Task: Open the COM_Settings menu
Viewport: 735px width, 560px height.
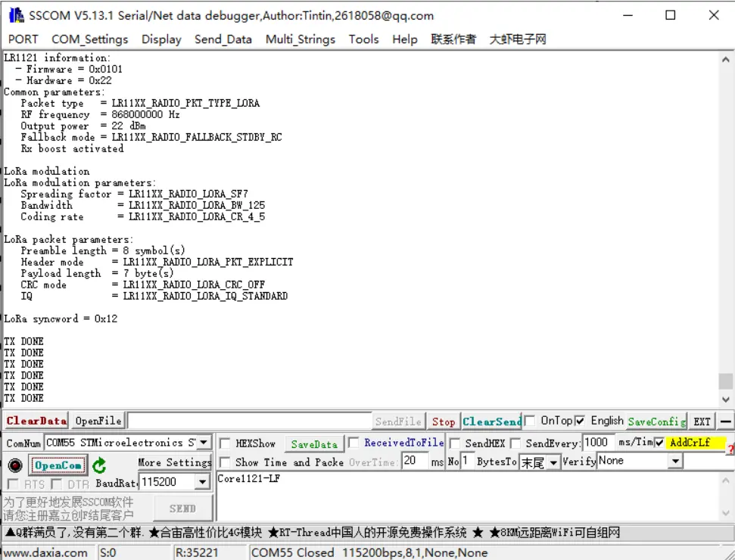Action: click(x=89, y=39)
